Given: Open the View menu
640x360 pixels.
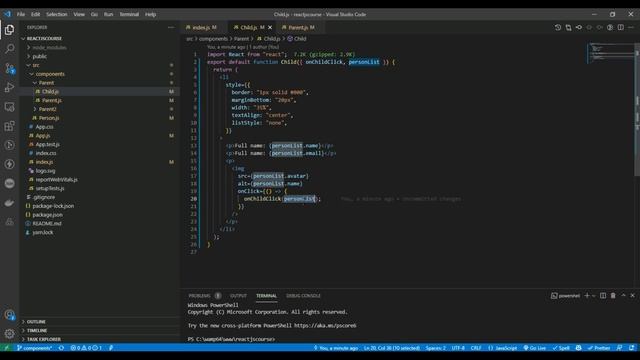Looking at the screenshot, I should tap(79, 14).
